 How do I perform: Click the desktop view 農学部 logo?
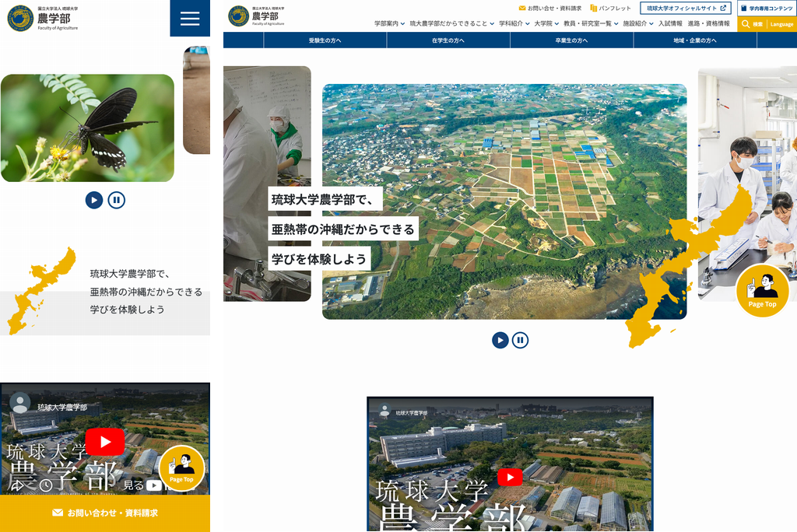click(x=257, y=16)
